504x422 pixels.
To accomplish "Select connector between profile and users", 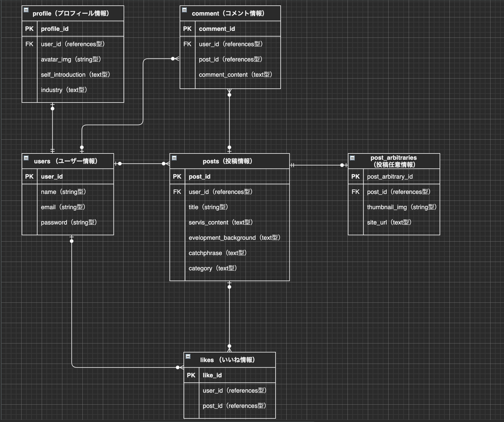I will click(x=52, y=128).
